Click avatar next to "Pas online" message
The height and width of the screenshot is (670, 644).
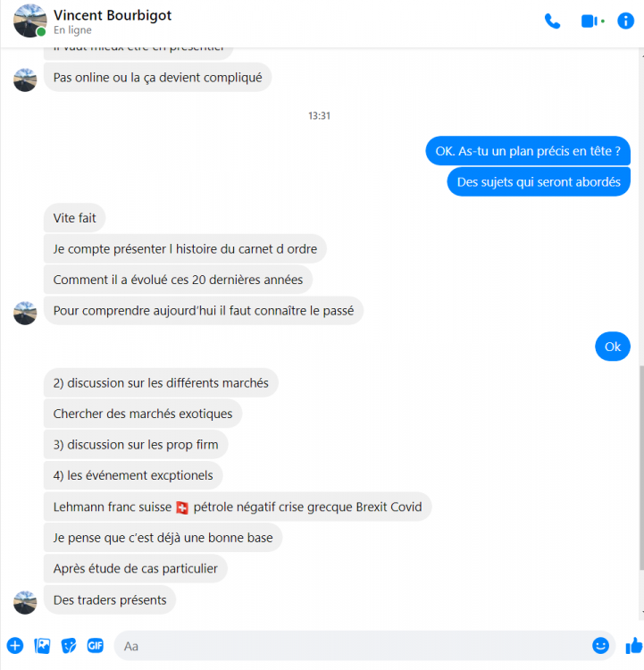(x=25, y=80)
